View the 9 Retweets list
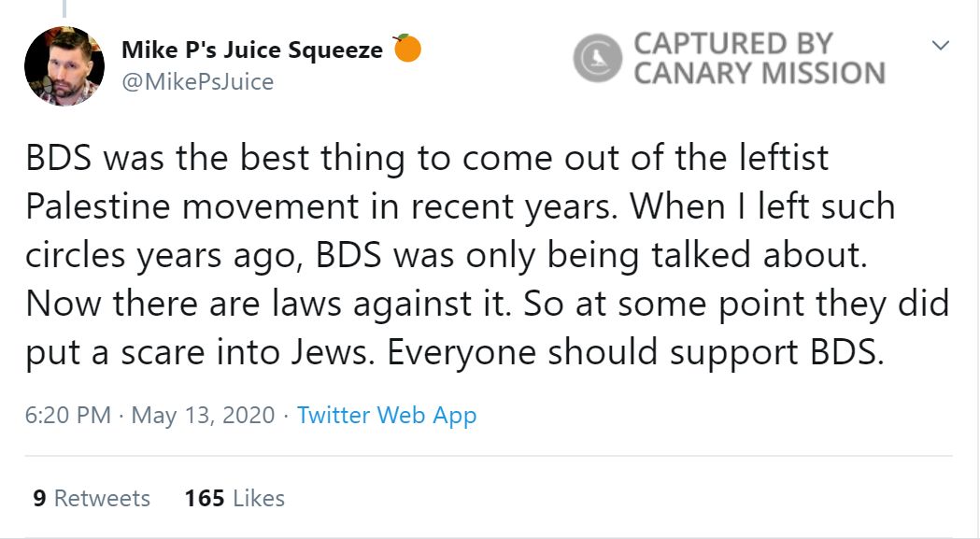 click(92, 498)
